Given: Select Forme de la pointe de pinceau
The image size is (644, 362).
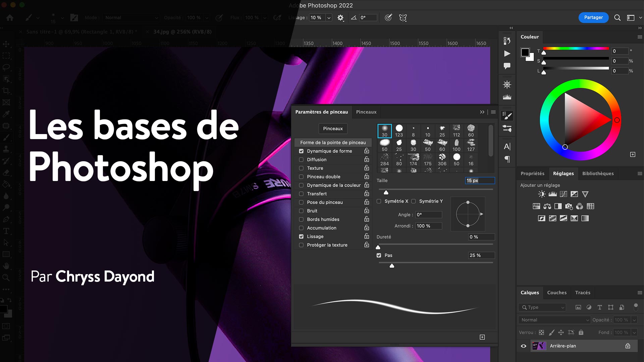Looking at the screenshot, I should (x=333, y=143).
